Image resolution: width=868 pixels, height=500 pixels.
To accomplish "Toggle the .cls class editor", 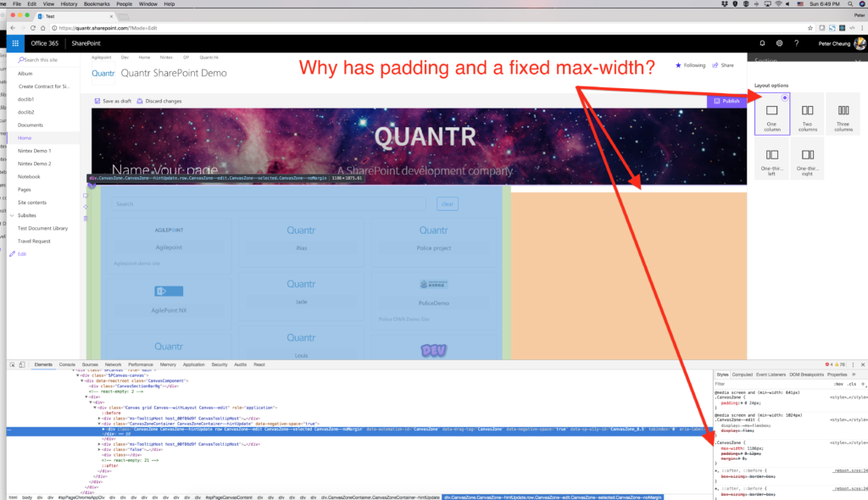I will click(x=852, y=384).
